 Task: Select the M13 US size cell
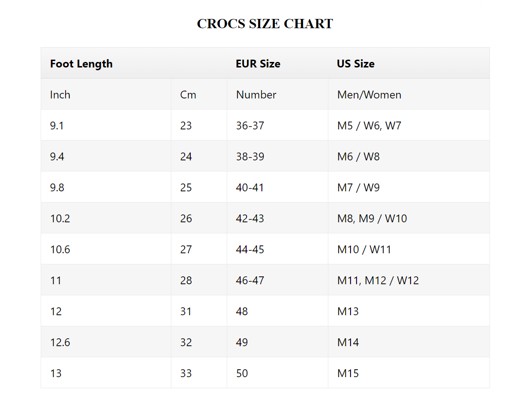point(348,311)
